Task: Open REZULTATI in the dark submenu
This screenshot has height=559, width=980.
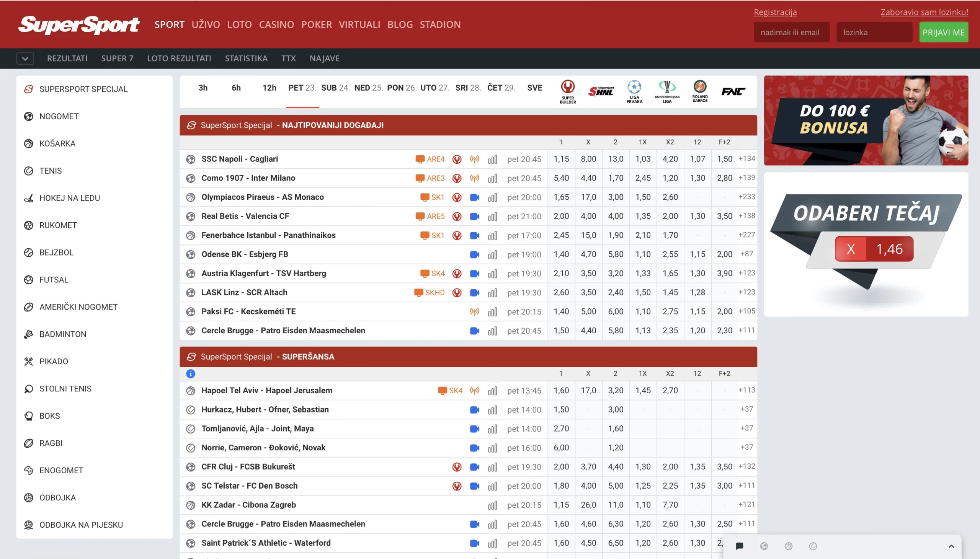Action: pyautogui.click(x=67, y=59)
